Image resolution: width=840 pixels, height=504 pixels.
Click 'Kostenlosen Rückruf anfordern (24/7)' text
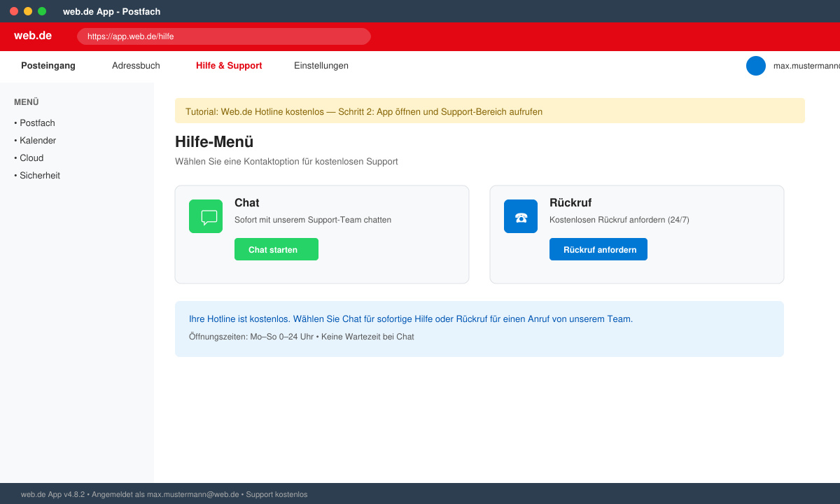click(x=619, y=220)
